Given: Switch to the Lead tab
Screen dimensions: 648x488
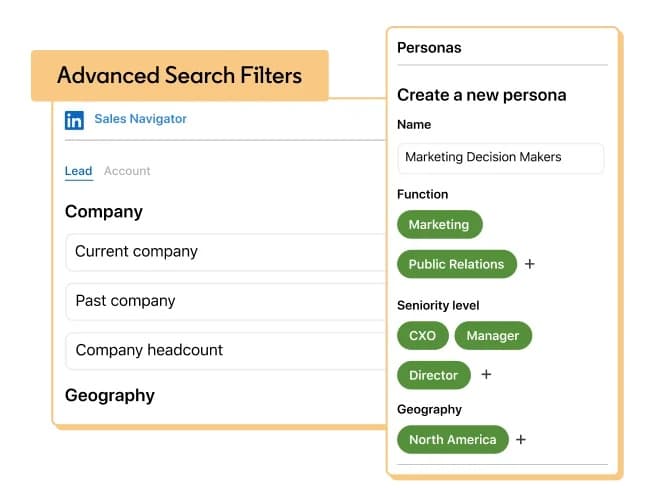Looking at the screenshot, I should [78, 171].
